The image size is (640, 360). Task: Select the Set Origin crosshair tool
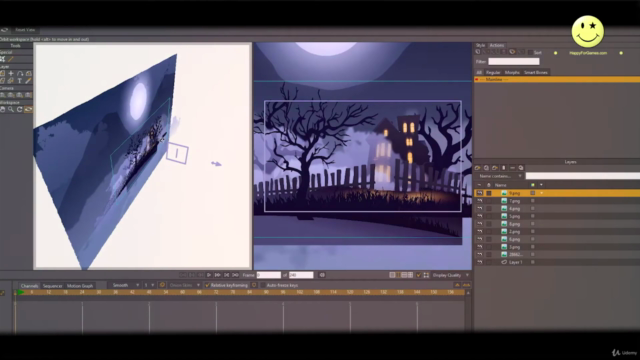point(11,73)
